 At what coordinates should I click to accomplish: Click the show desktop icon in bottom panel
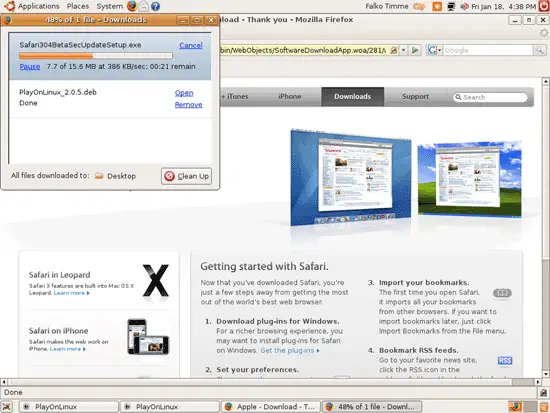[x=7, y=407]
